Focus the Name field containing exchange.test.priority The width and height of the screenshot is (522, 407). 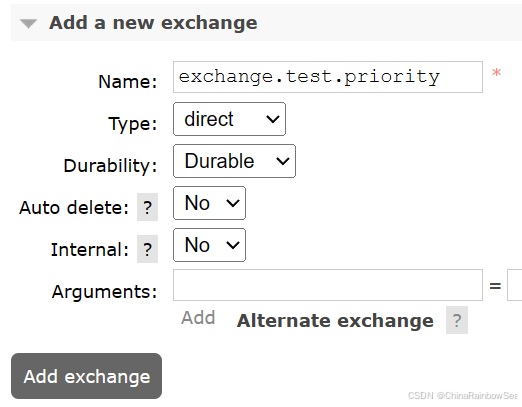coord(328,77)
